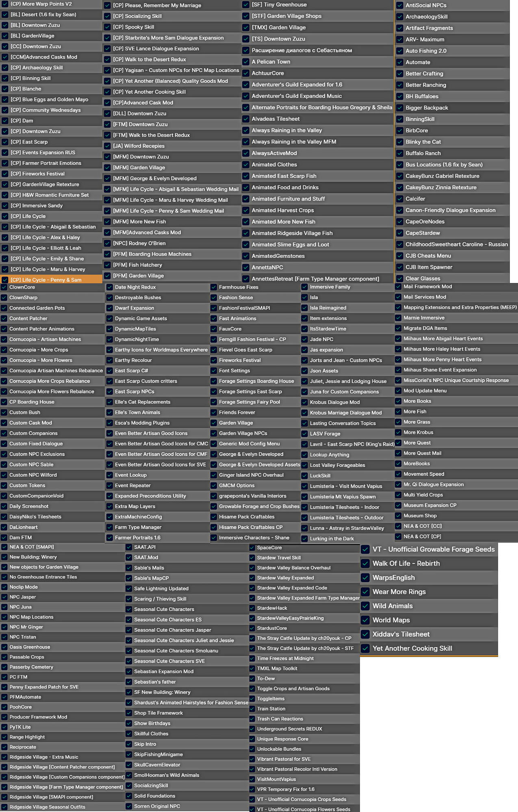The image size is (518, 812).
Task: Disable the Stardew Valley Expanded mod checkbox
Action: pos(252,578)
